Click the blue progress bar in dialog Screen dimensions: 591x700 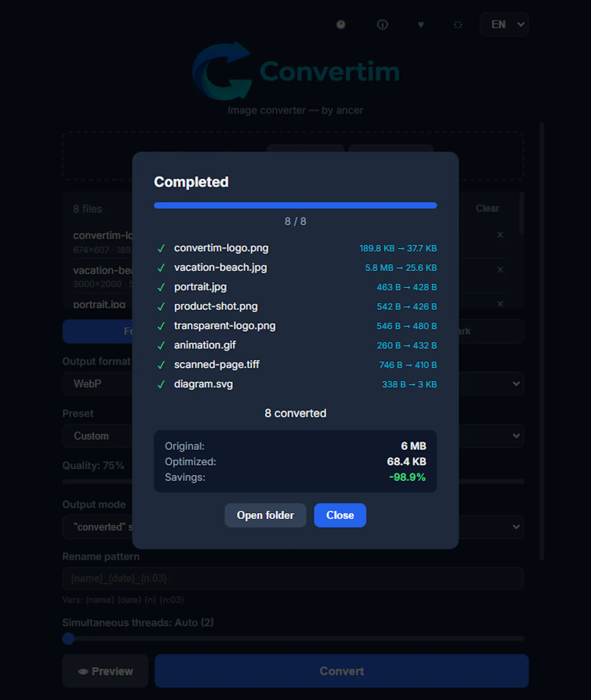(295, 205)
